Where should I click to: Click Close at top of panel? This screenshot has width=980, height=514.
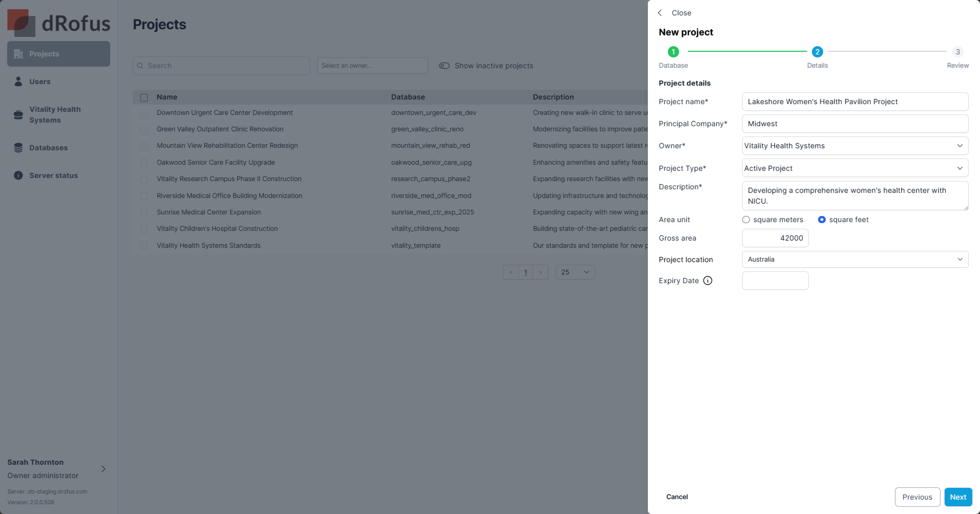[x=681, y=13]
